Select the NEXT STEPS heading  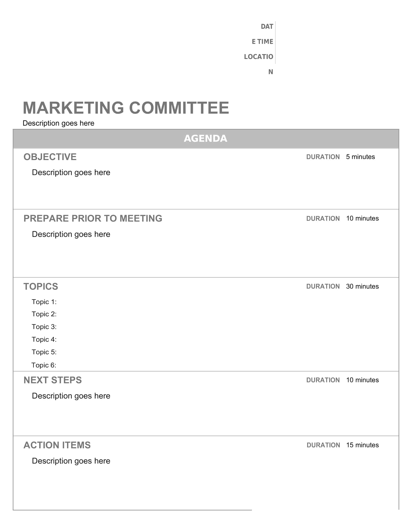coord(53,380)
